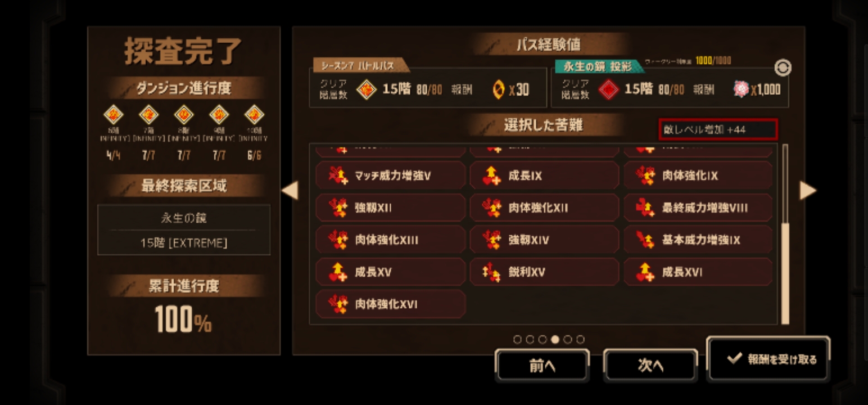The height and width of the screenshot is (405, 868).
Task: Claim rewards with 報酬を受け取る button
Action: point(768,359)
